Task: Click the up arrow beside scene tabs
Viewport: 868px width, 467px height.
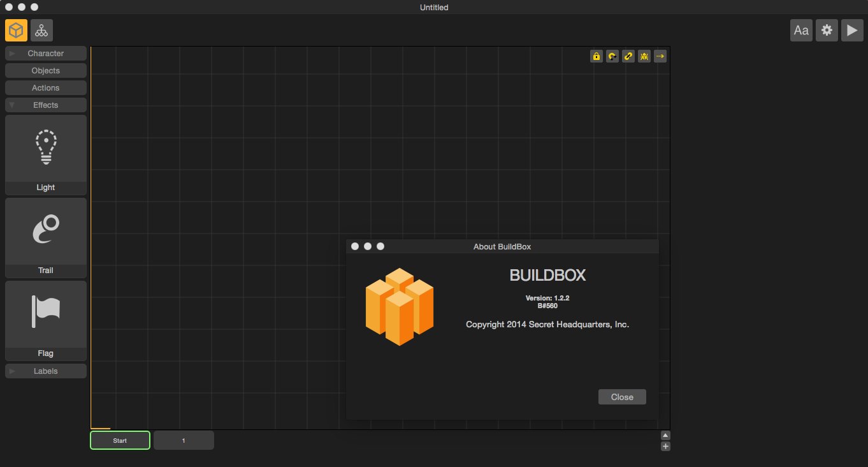Action: (x=665, y=435)
